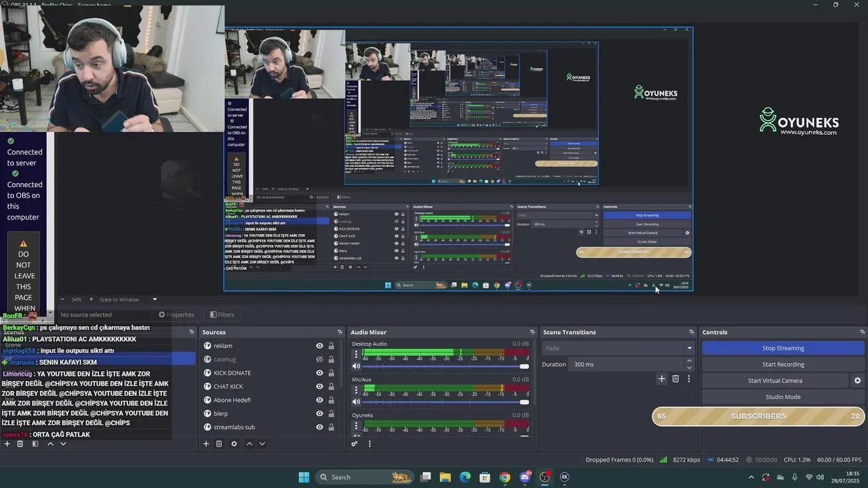Mute Desktop Audio speaker icon
This screenshot has height=488, width=868.
[x=356, y=367]
